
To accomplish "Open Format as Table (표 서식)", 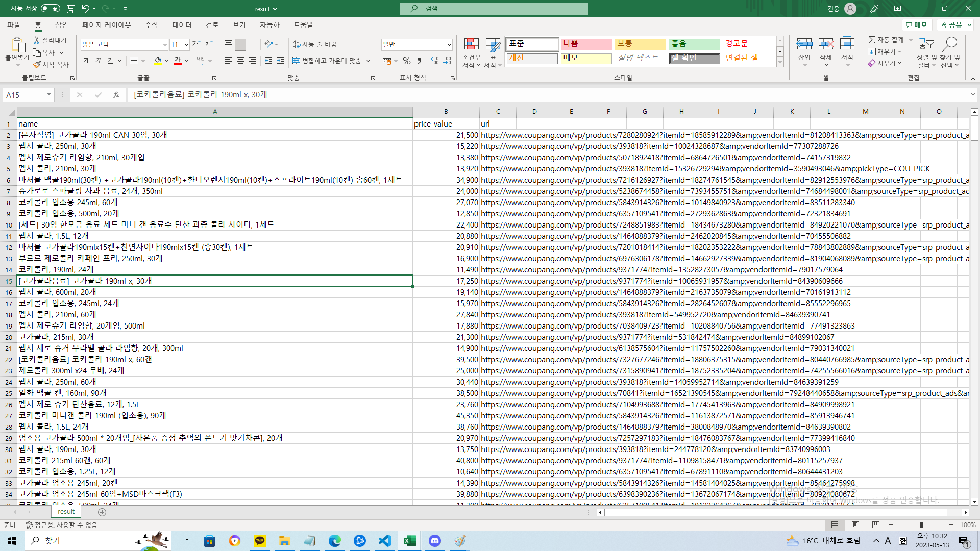I will (493, 53).
